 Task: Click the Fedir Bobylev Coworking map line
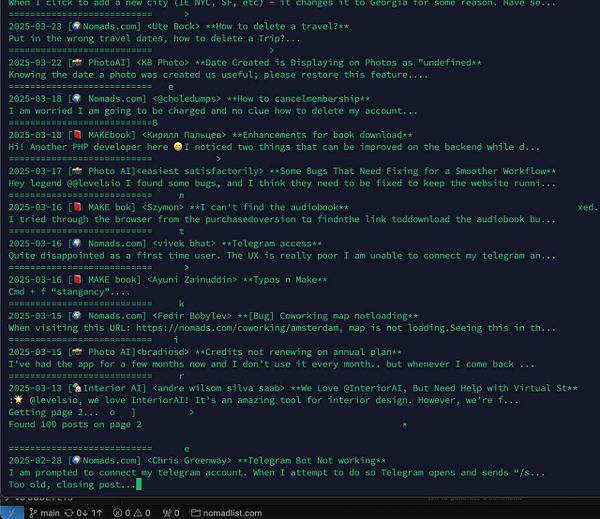tap(213, 316)
